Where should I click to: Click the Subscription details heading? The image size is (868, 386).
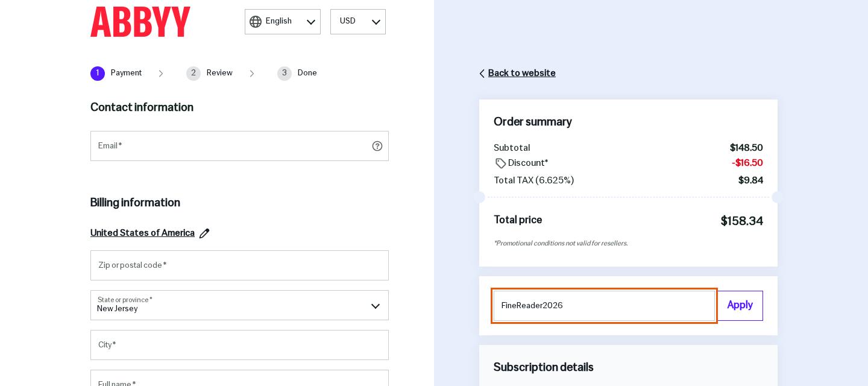click(544, 368)
